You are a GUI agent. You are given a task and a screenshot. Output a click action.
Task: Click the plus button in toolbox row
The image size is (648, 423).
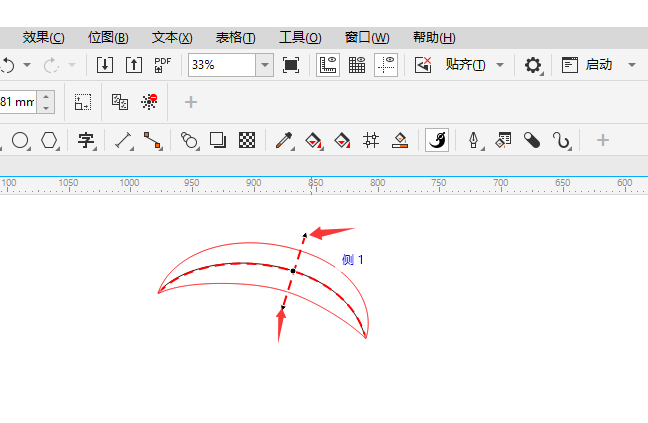tap(603, 140)
